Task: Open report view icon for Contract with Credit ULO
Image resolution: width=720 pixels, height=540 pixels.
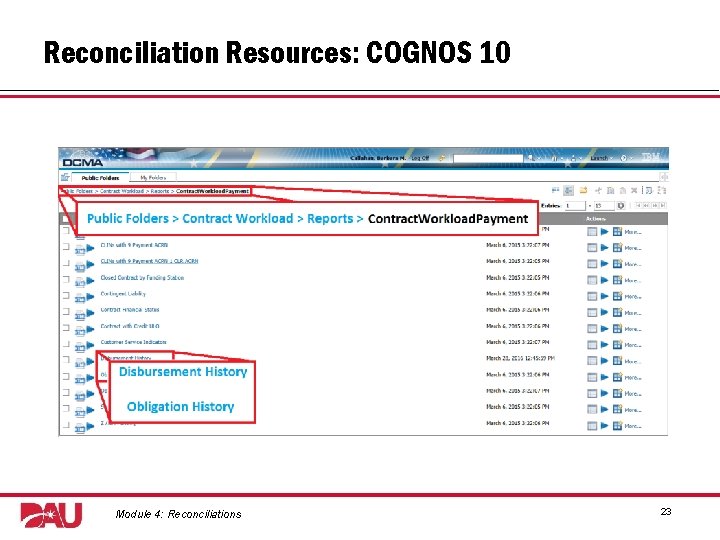Action: tap(617, 328)
